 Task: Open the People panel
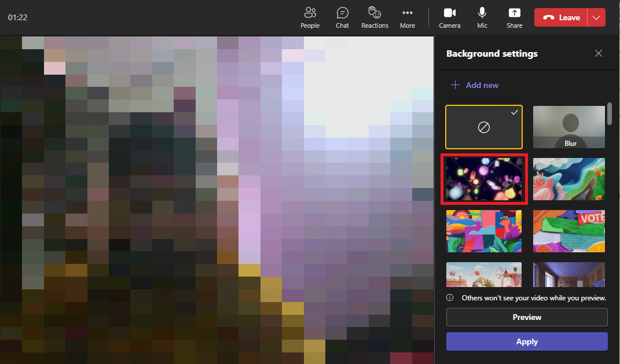tap(310, 18)
